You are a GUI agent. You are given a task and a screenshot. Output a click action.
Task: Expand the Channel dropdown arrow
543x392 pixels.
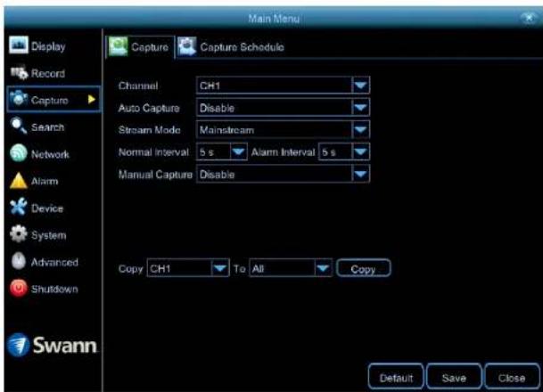click(360, 86)
